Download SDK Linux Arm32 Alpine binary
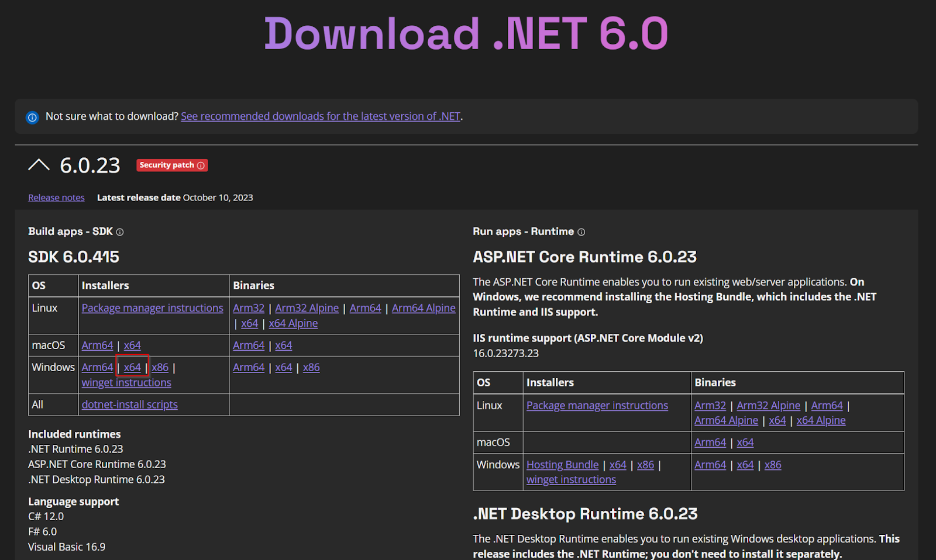Viewport: 936px width, 560px height. pyautogui.click(x=307, y=308)
